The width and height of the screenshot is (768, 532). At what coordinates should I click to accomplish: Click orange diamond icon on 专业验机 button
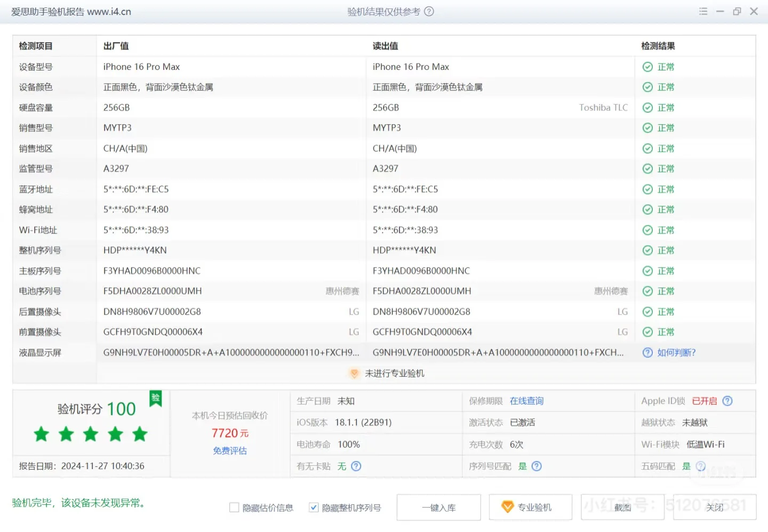tap(507, 507)
